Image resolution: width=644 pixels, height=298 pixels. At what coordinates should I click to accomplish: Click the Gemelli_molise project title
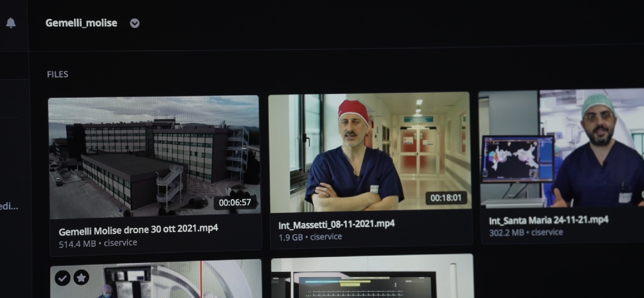coord(81,23)
